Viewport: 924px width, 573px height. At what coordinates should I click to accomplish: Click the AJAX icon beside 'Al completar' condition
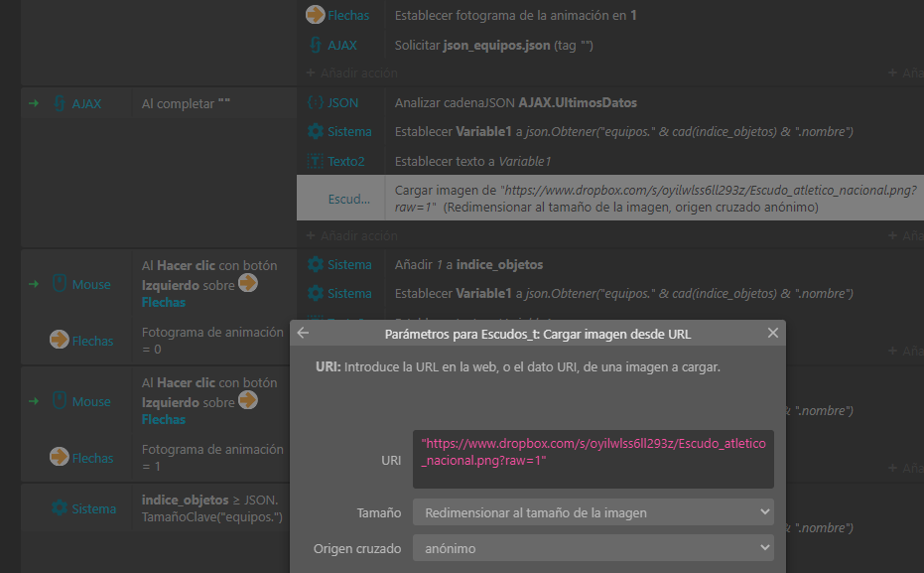point(60,103)
